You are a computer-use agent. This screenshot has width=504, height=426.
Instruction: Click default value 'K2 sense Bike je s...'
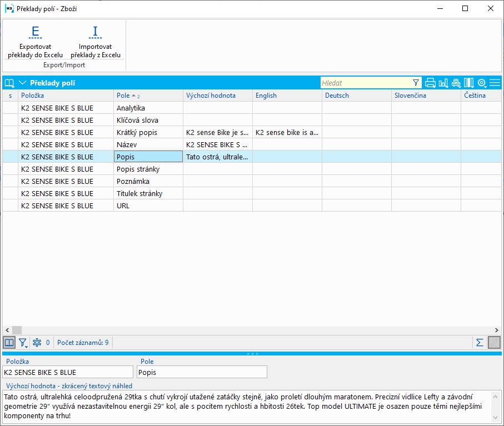tap(218, 132)
